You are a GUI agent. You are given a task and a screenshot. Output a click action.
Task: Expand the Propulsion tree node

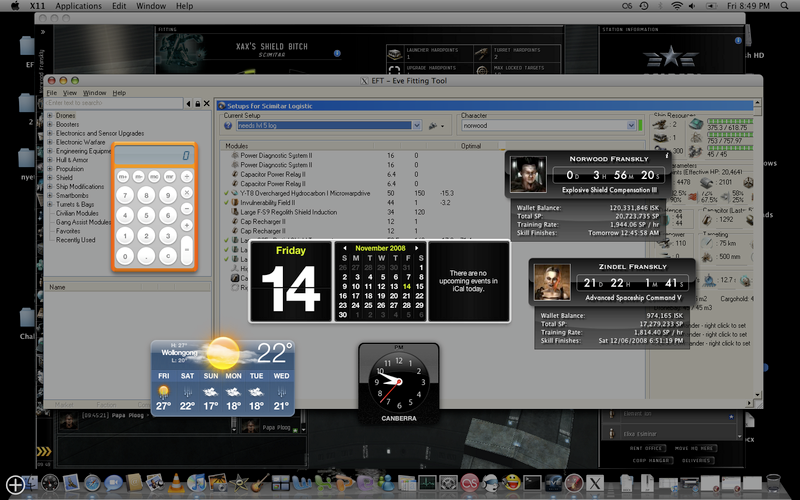coord(49,169)
